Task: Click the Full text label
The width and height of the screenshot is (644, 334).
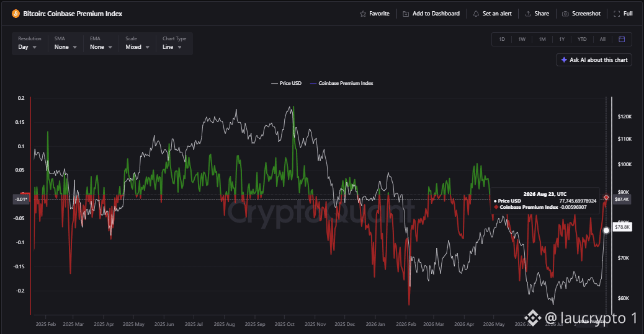Action: [628, 14]
